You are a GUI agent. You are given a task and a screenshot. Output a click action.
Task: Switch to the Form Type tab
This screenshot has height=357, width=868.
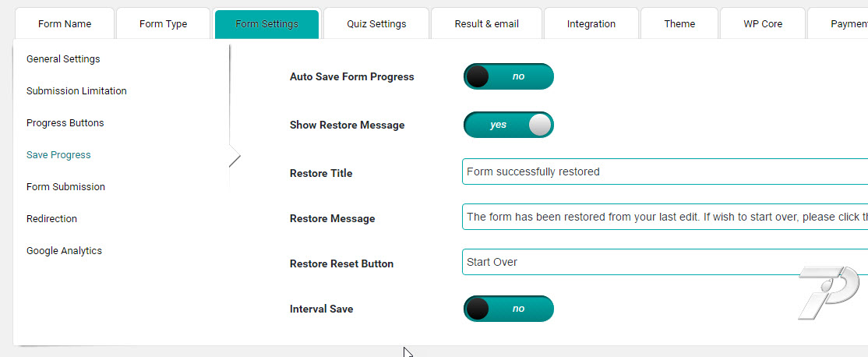tap(163, 23)
